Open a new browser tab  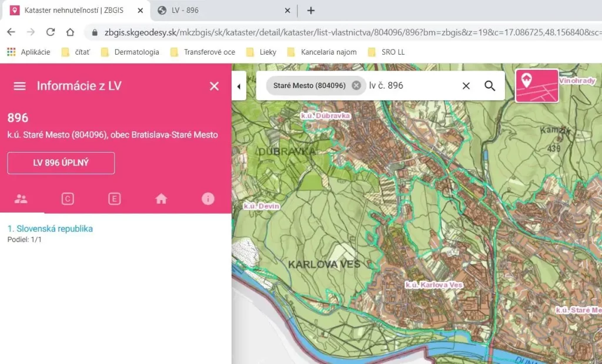click(311, 11)
